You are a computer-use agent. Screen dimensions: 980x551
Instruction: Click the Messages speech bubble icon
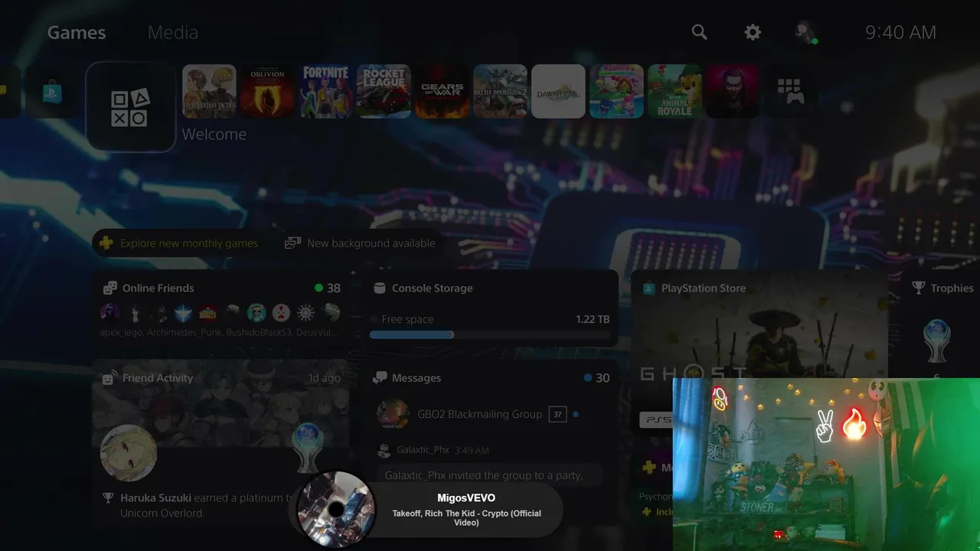pos(380,378)
